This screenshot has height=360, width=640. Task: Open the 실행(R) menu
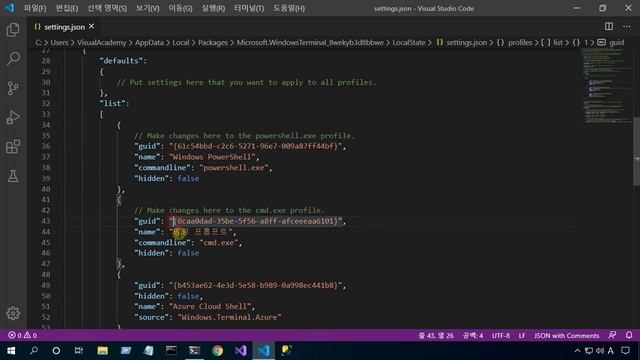coord(213,8)
